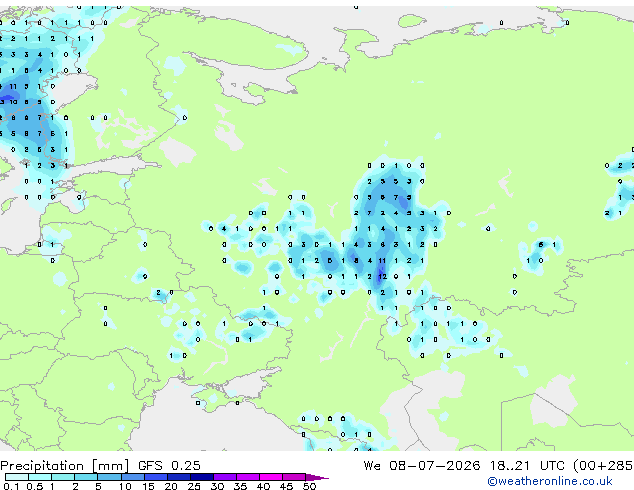Select the 1–2 mm cyan legend swatch

tap(63, 477)
